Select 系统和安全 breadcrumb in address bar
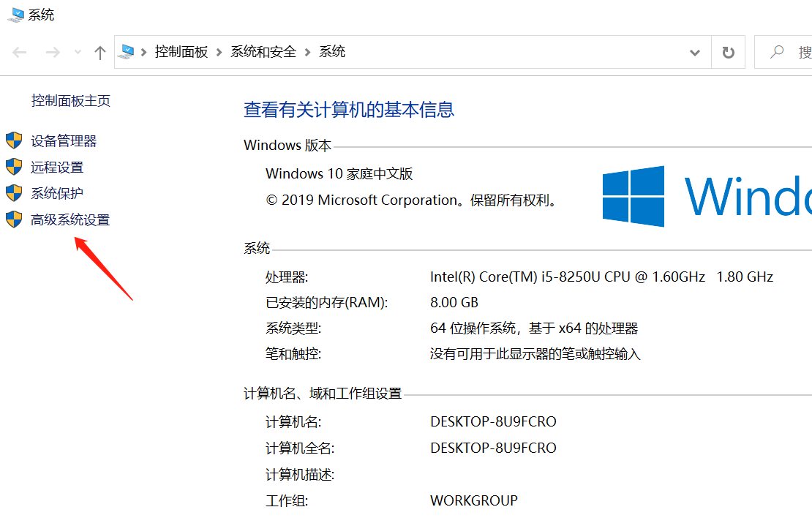 click(x=263, y=52)
